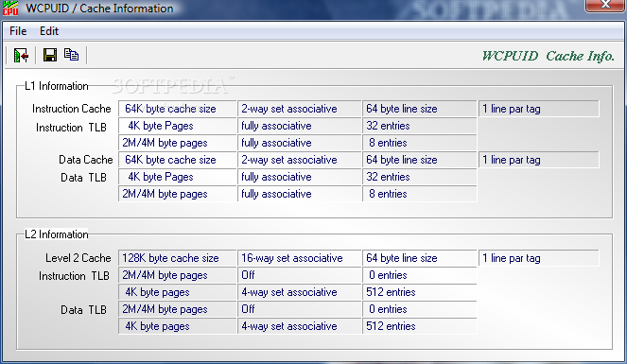Select L2 Data TLB '0 entries' cell
The image size is (627, 364).
(x=420, y=309)
